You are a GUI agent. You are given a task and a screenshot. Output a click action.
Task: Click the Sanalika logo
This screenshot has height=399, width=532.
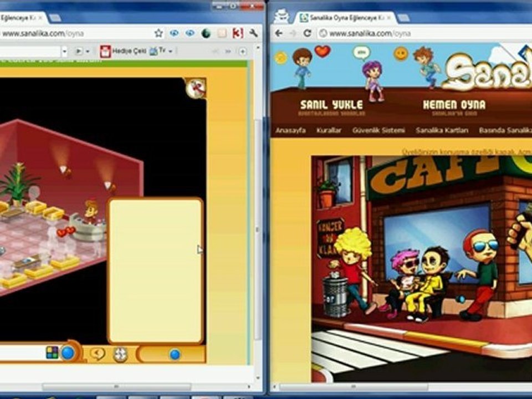pyautogui.click(x=487, y=72)
